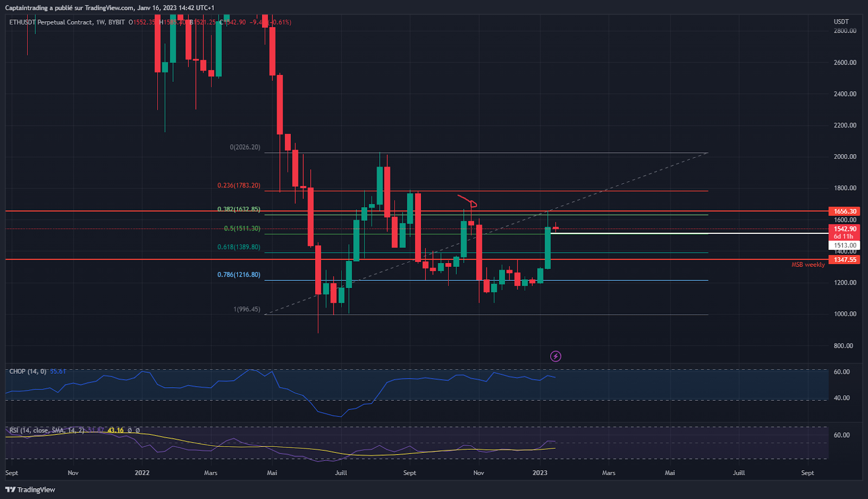The height and width of the screenshot is (499, 868).
Task: Click the 6d 11h countdown label
Action: [x=844, y=236]
